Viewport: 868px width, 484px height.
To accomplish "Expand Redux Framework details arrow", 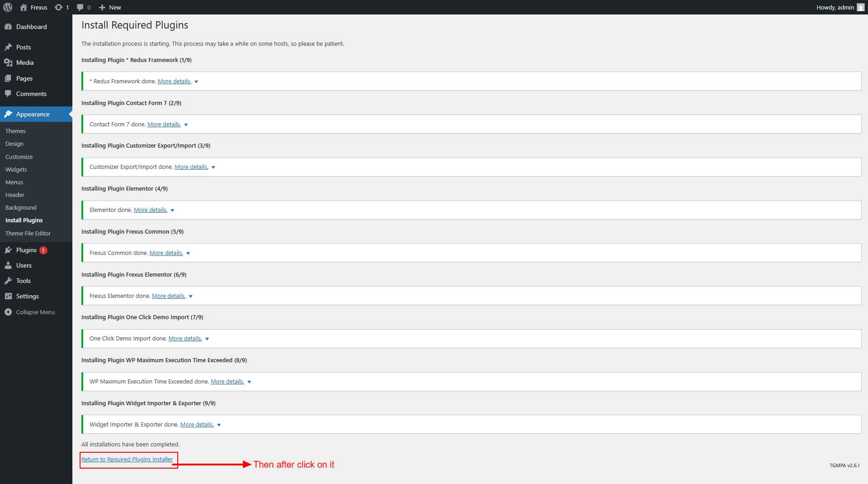I will [196, 82].
